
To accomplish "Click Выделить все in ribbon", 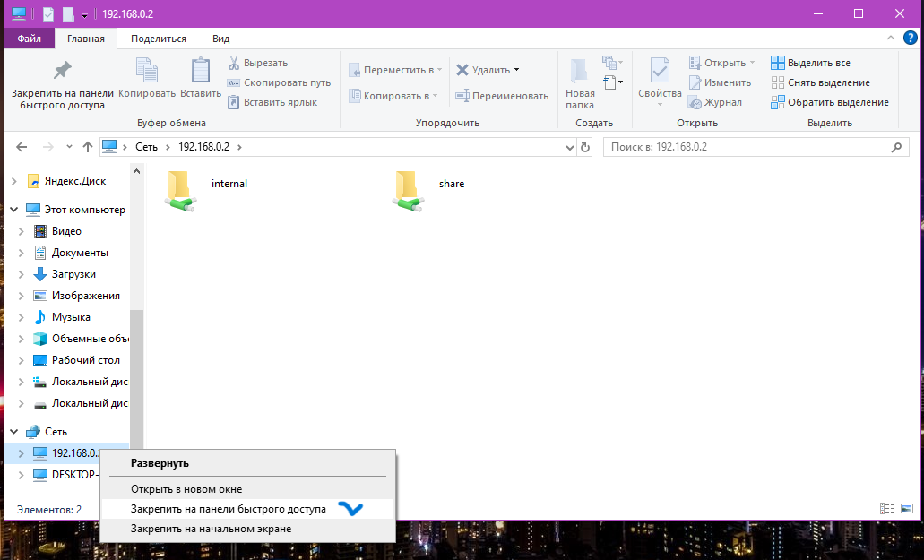I will coord(811,63).
